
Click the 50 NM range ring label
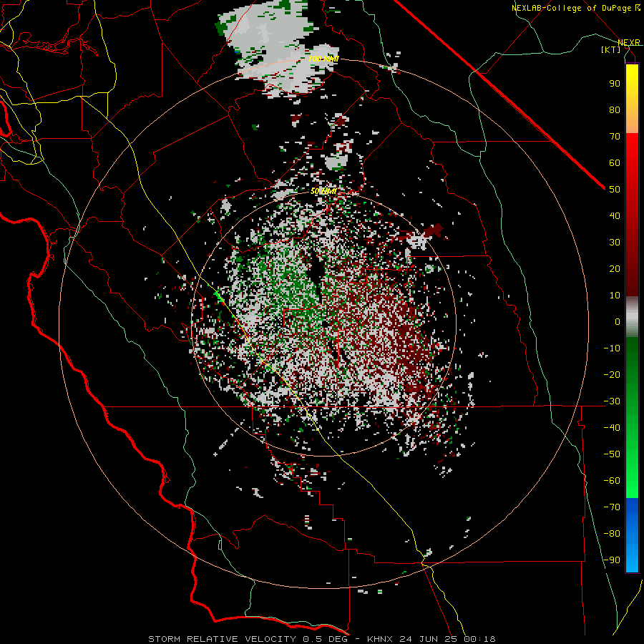pos(323,191)
